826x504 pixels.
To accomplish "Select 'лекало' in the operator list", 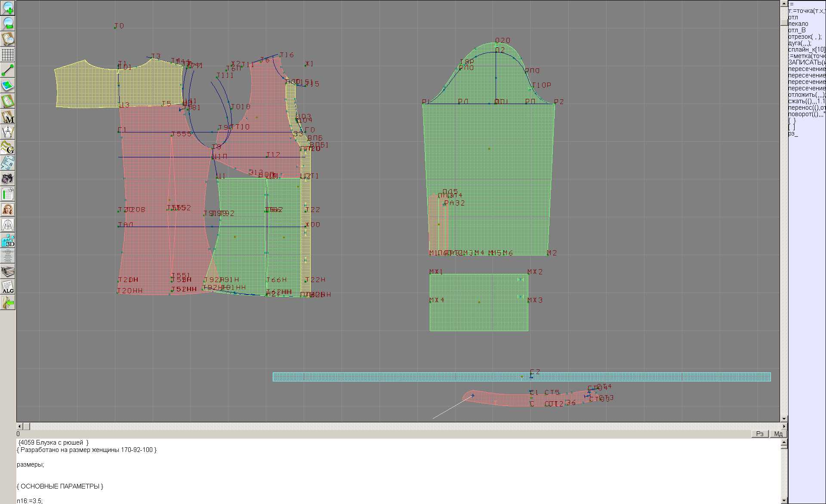I will coord(798,24).
